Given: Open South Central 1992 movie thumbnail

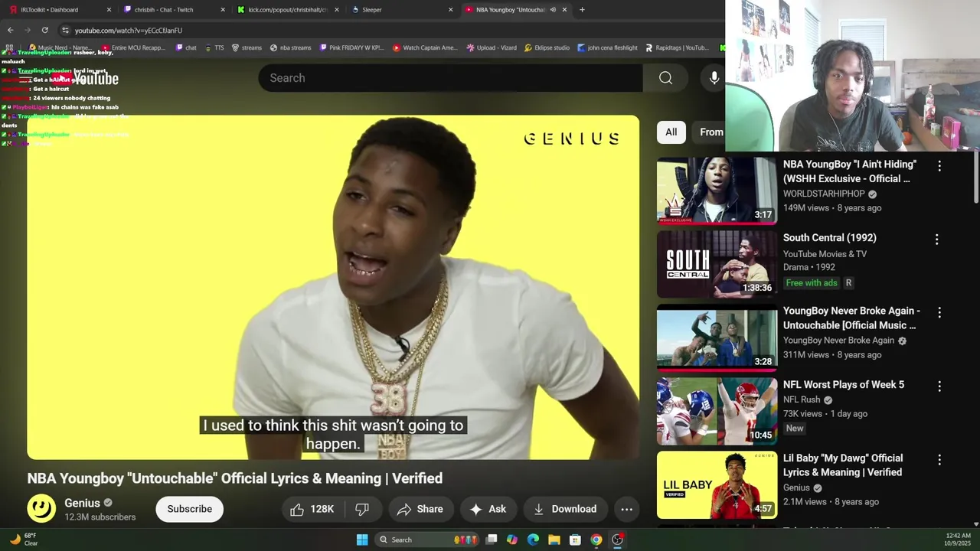Looking at the screenshot, I should 717,264.
